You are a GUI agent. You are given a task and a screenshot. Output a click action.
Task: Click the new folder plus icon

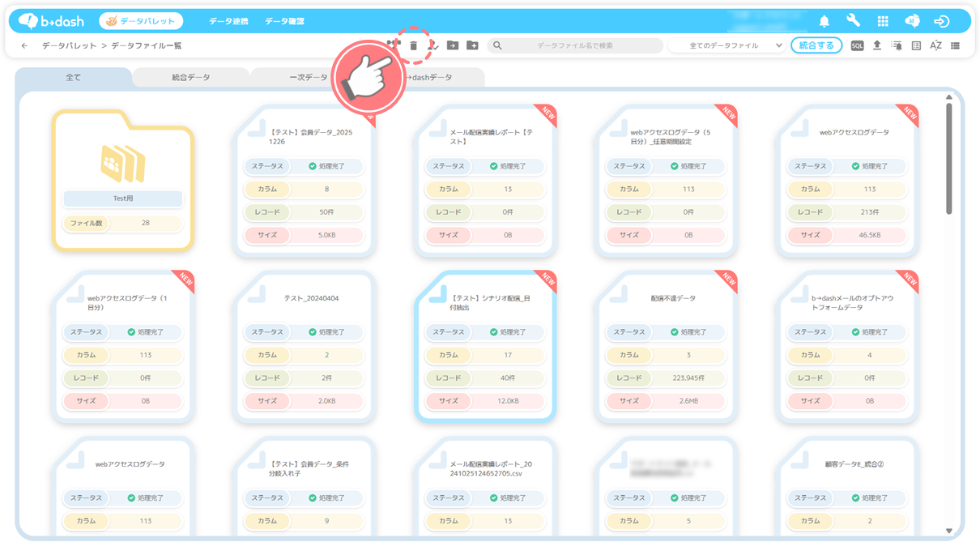coord(472,46)
